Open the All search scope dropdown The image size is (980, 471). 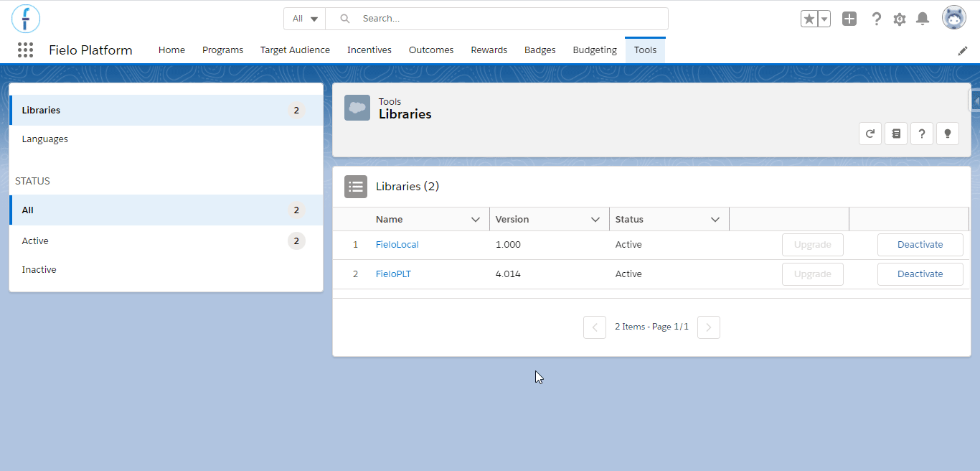pos(305,19)
